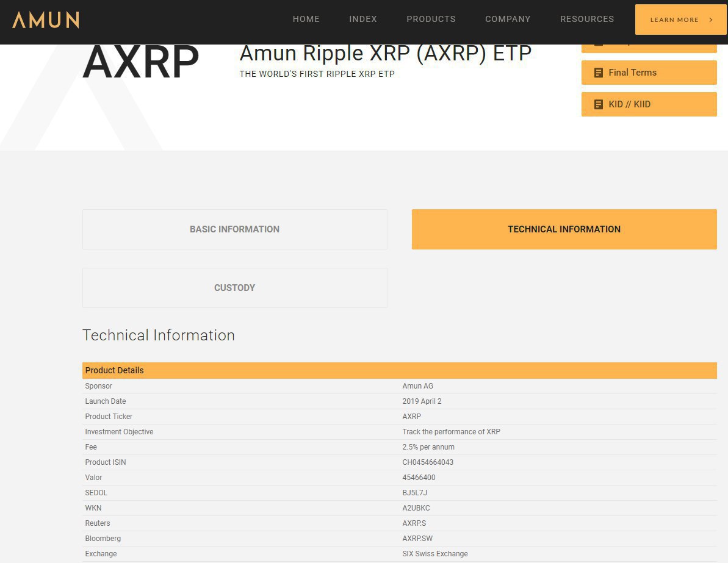
Task: Open the KID // KIID document button
Action: click(649, 104)
